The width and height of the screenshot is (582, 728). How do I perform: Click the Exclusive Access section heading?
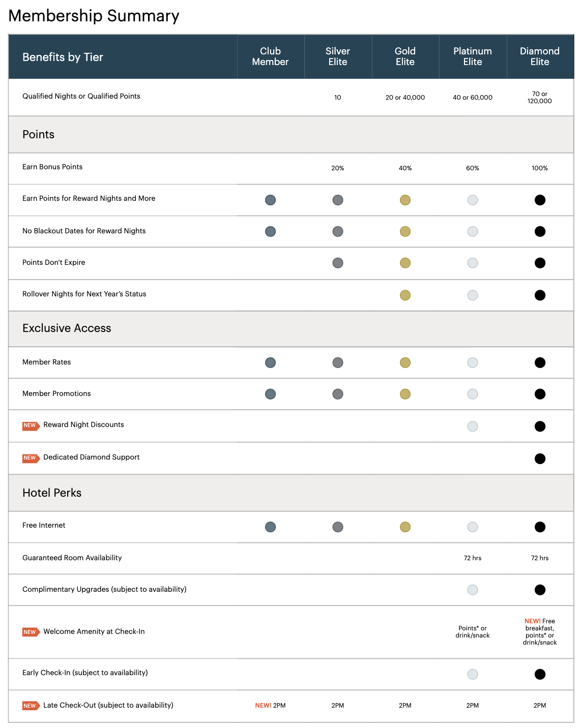coord(67,328)
